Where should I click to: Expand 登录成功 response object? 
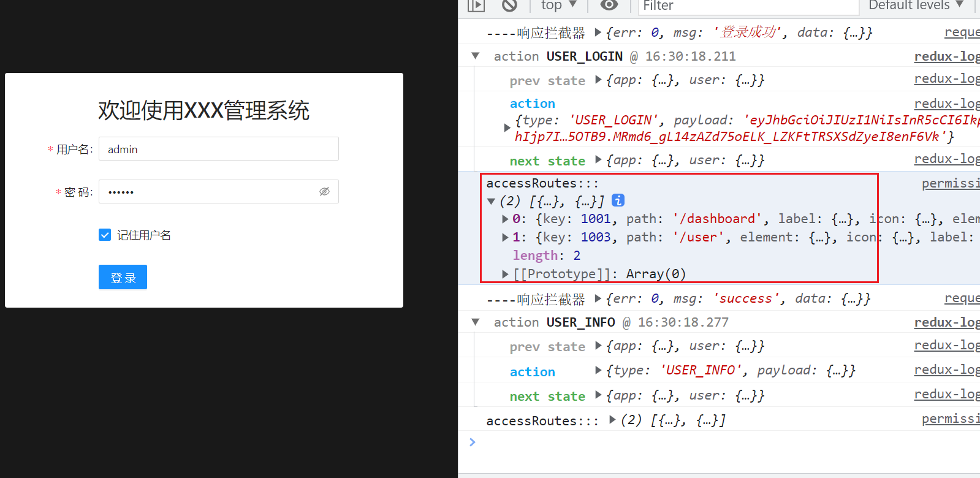click(598, 32)
